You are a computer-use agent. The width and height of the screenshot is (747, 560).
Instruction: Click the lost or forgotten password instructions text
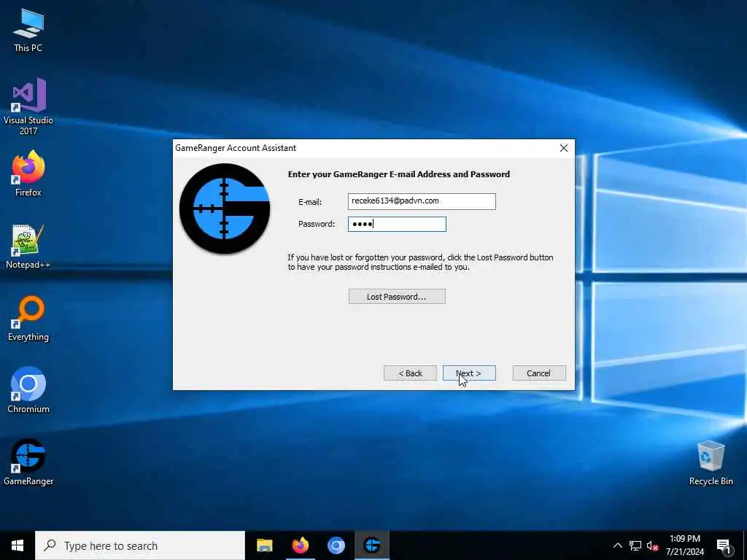420,262
